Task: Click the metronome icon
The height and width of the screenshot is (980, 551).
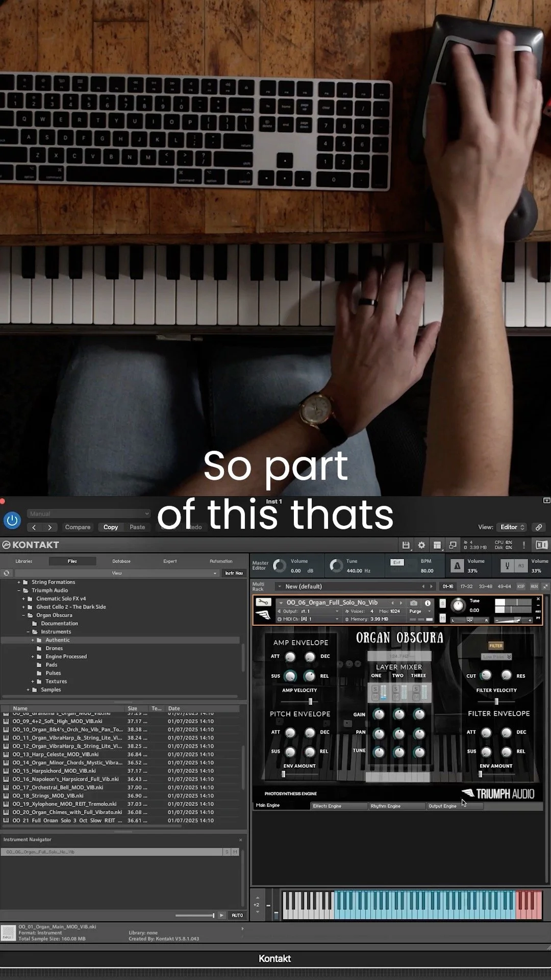Action: coord(457,566)
